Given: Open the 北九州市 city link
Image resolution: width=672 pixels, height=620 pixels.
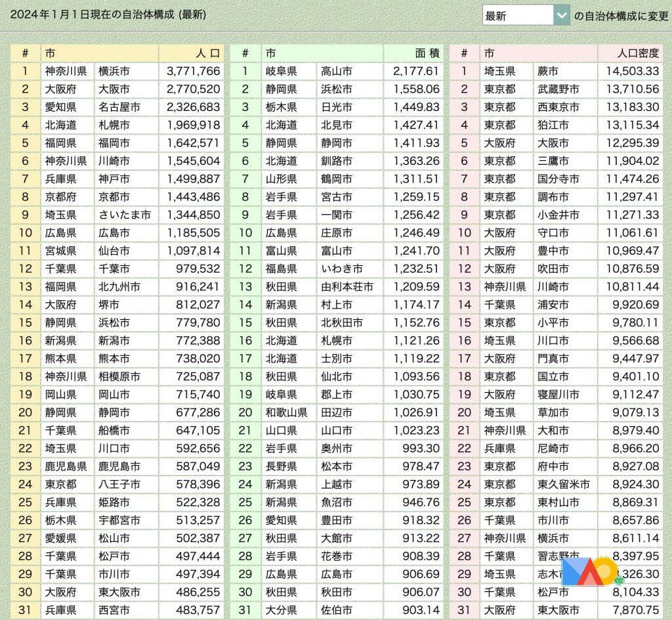Looking at the screenshot, I should [x=119, y=286].
